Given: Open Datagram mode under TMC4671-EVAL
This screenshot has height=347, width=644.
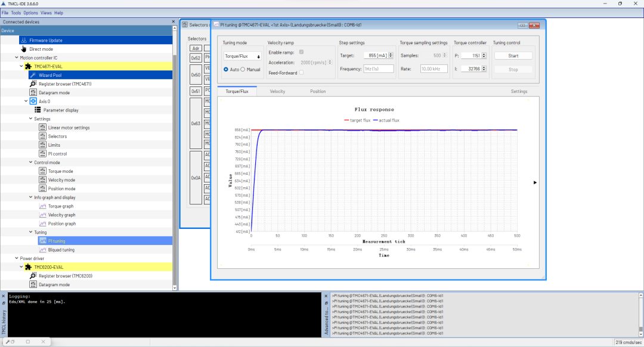Looking at the screenshot, I should 55,92.
